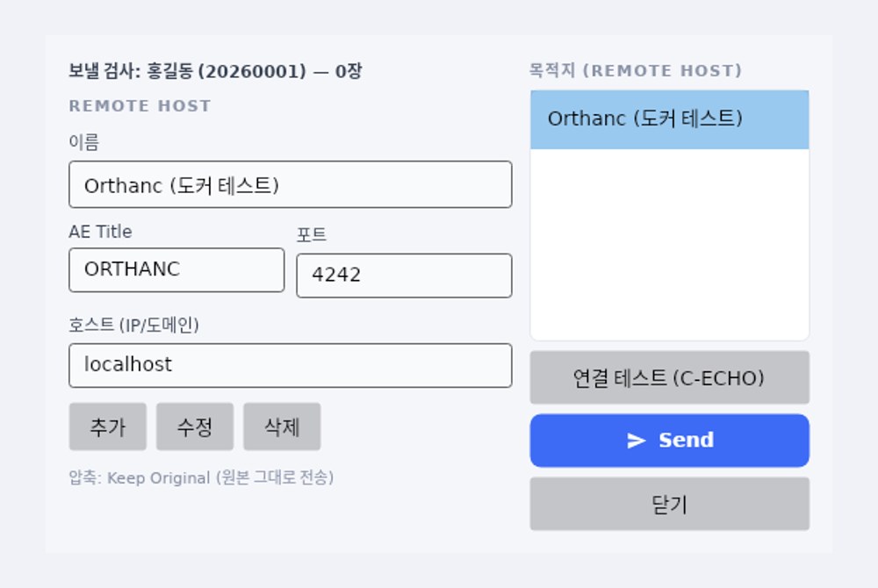Click the 목적지 (REMOTE HOST) list heading

[x=636, y=70]
